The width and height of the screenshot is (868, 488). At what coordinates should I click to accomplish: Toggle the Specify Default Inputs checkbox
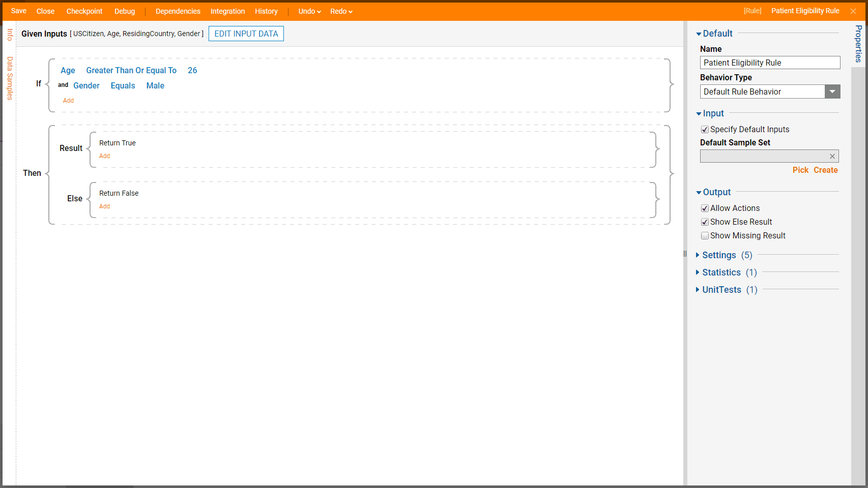point(705,130)
